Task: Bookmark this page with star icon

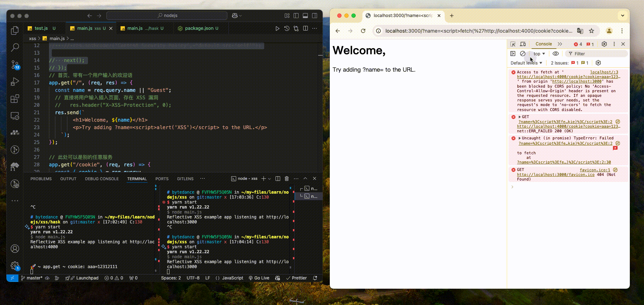Action: click(x=592, y=31)
